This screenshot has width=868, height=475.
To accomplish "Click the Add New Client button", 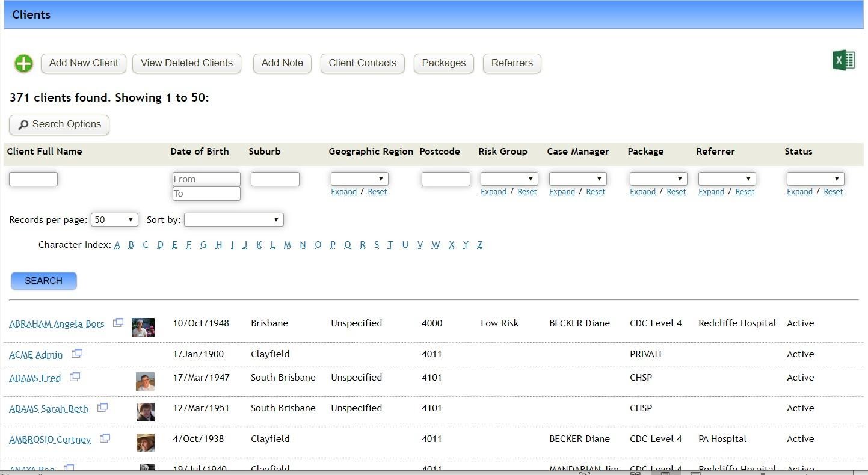I will tap(83, 63).
